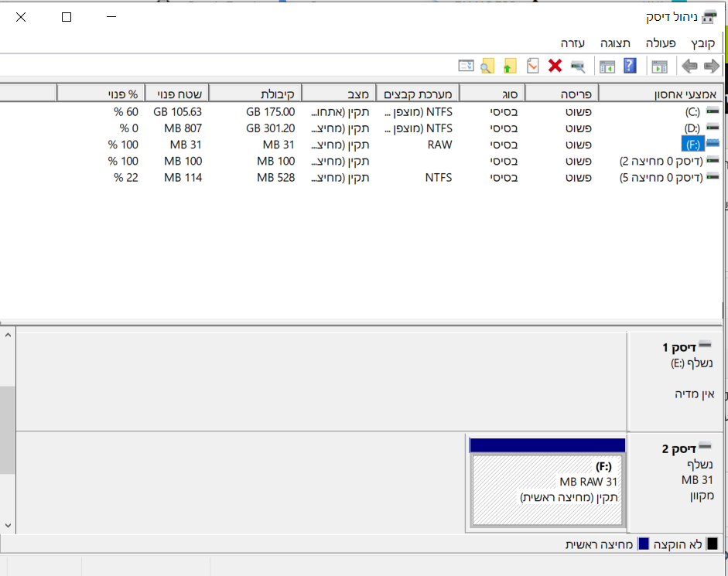The width and height of the screenshot is (728, 576).
Task: Click the disk pane scrollbar down arrow
Action: coord(8,526)
